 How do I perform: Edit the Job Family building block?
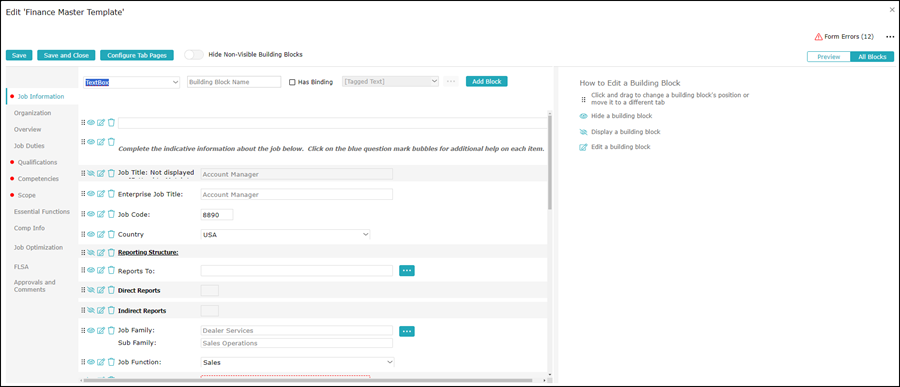101,331
